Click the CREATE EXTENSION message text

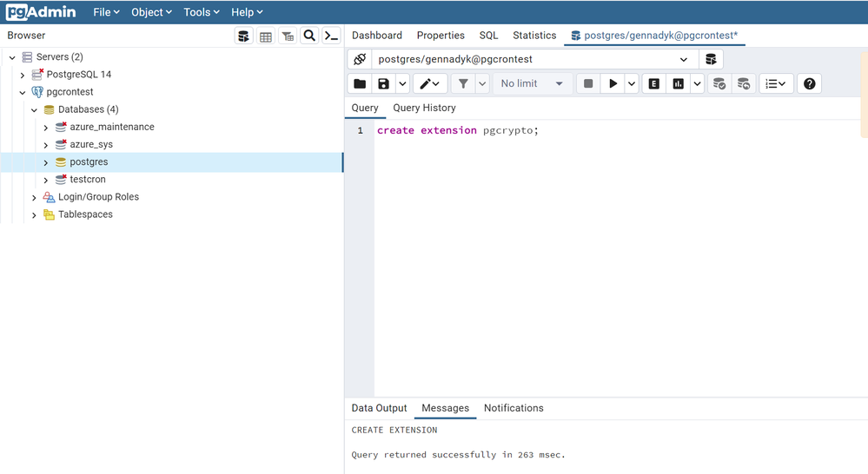point(394,430)
